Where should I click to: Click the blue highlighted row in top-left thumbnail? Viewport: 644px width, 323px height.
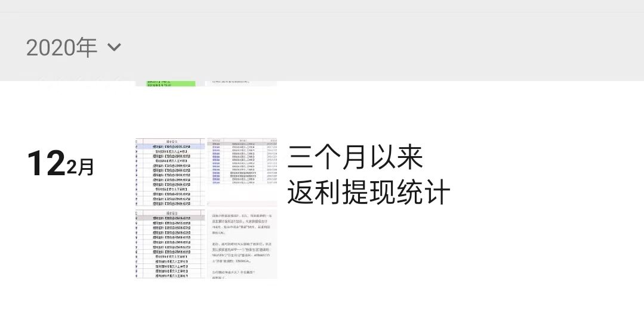click(x=171, y=147)
